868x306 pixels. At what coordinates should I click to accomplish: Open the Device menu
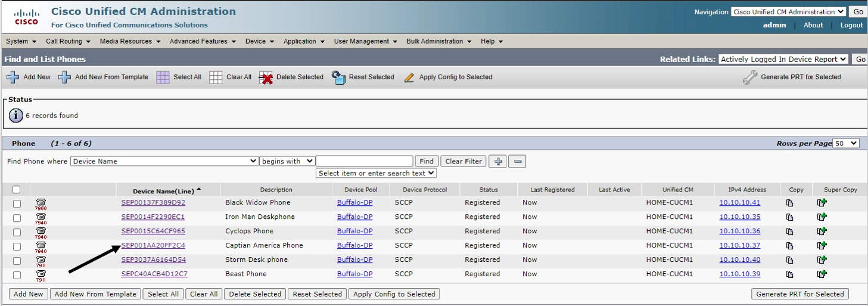coord(259,41)
